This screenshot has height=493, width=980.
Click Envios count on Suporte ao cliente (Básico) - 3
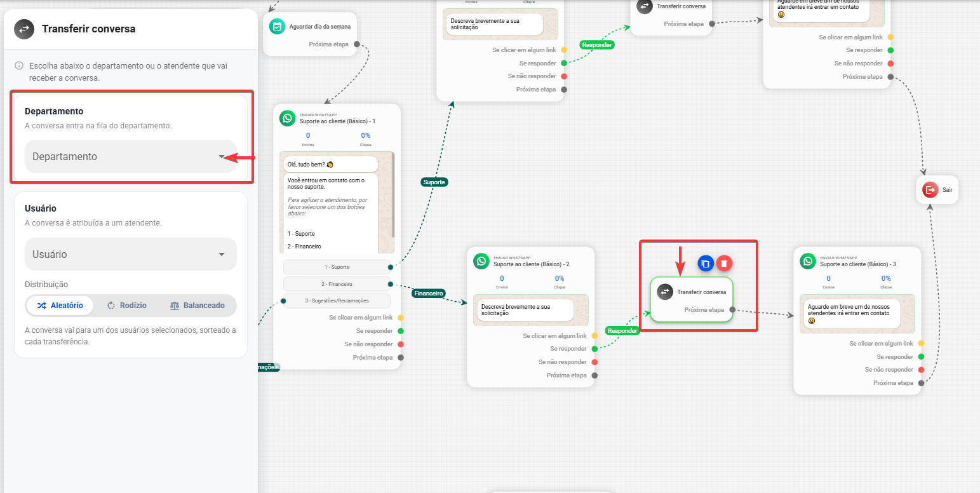point(828,278)
